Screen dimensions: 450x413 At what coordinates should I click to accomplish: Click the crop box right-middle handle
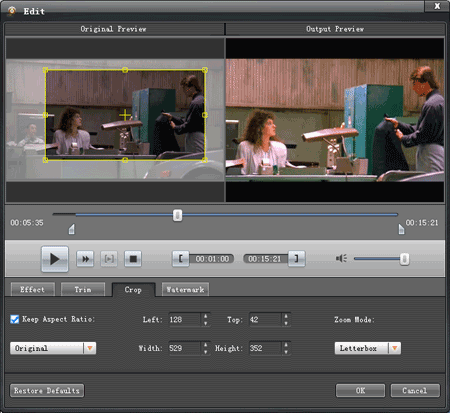tap(205, 115)
